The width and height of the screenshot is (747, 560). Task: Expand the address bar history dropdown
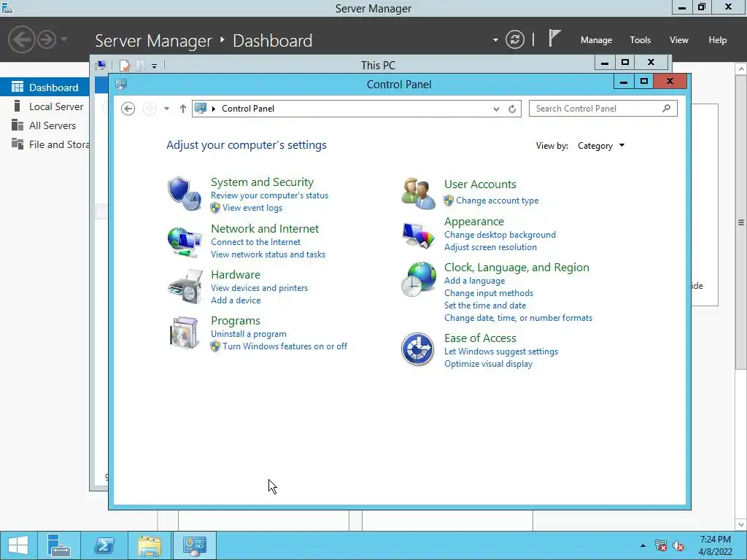click(x=496, y=109)
